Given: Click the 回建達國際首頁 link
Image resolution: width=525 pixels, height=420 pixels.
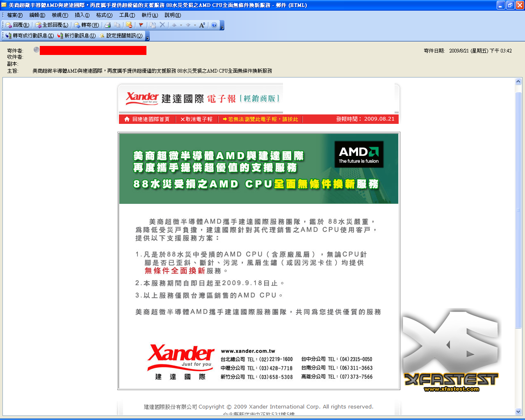Looking at the screenshot, I should pos(151,119).
